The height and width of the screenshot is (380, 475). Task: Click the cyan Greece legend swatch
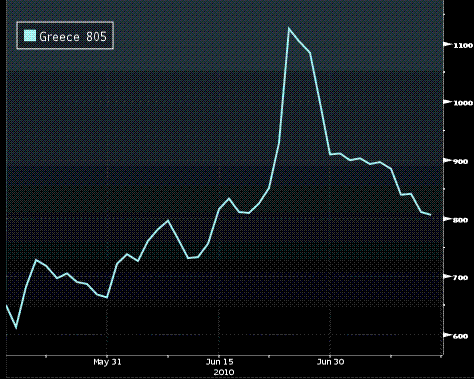30,35
